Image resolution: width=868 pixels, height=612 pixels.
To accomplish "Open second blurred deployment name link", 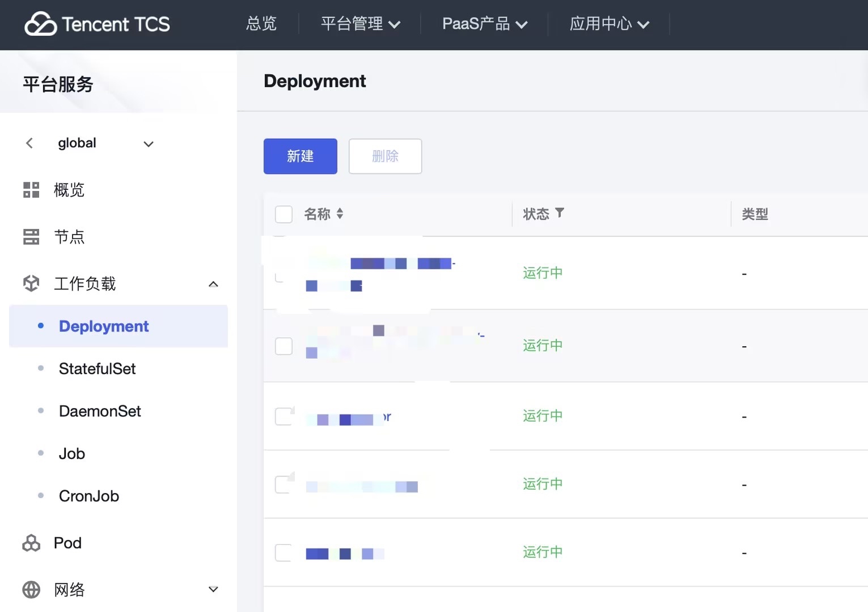I will click(395, 342).
